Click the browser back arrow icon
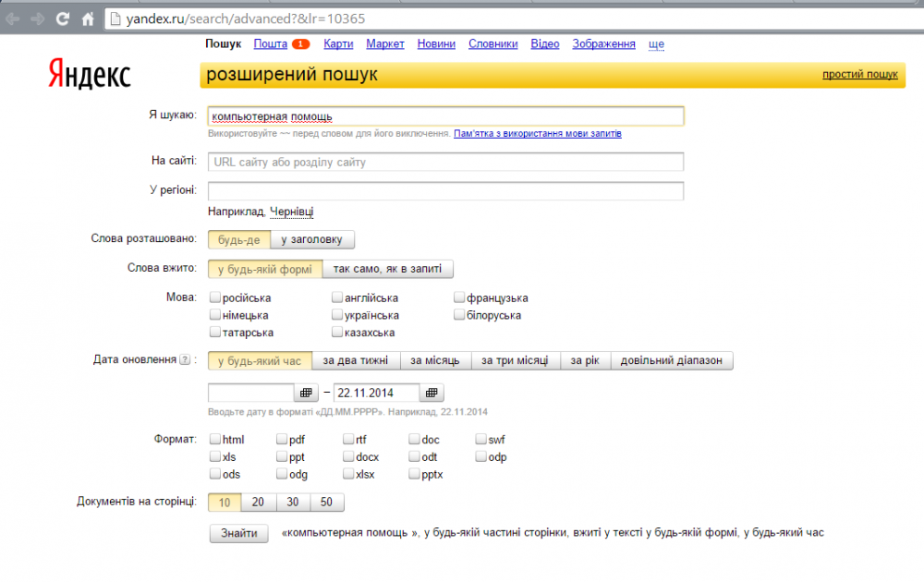Screen dimensions: 924x582 click(13, 18)
